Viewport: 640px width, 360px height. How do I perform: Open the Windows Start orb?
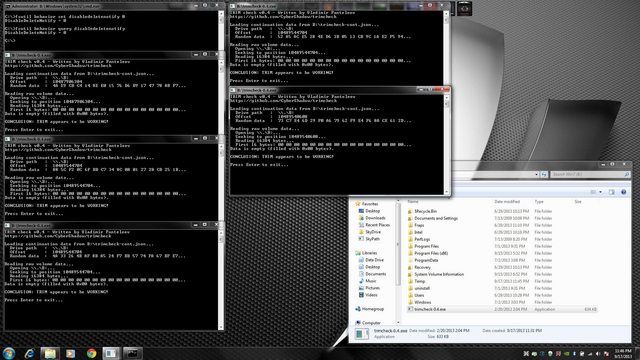(9, 353)
